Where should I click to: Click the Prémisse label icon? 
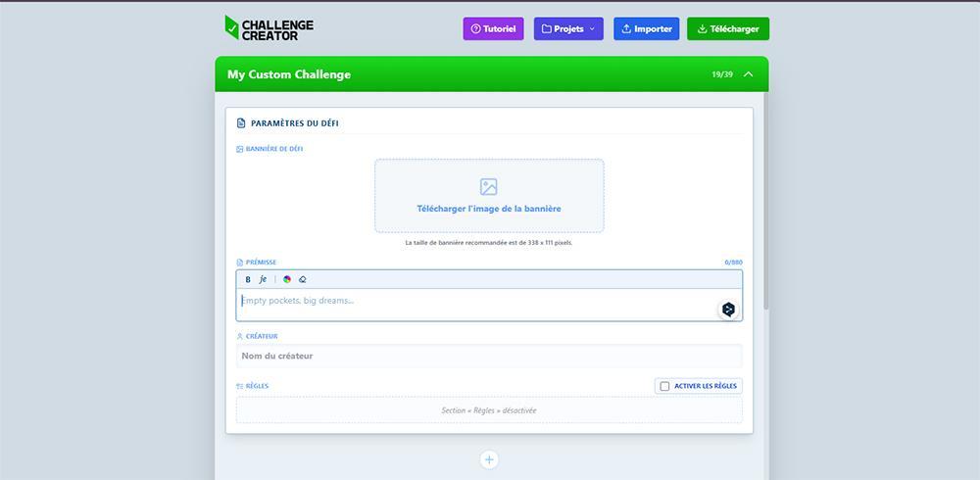(x=239, y=263)
